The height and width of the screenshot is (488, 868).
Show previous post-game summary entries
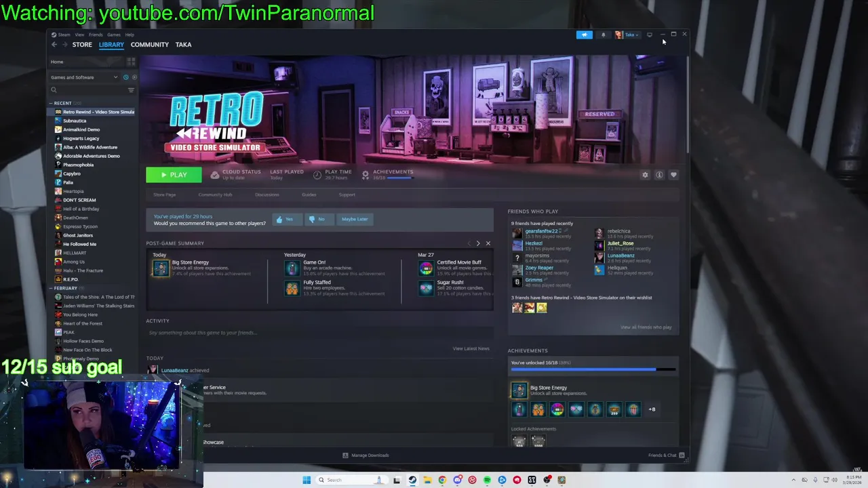click(469, 243)
